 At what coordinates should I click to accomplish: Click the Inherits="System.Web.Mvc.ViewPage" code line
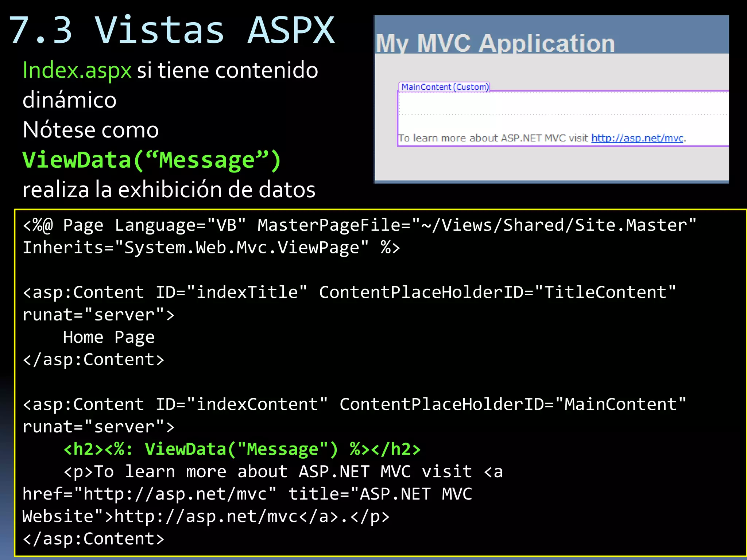pyautogui.click(x=211, y=248)
